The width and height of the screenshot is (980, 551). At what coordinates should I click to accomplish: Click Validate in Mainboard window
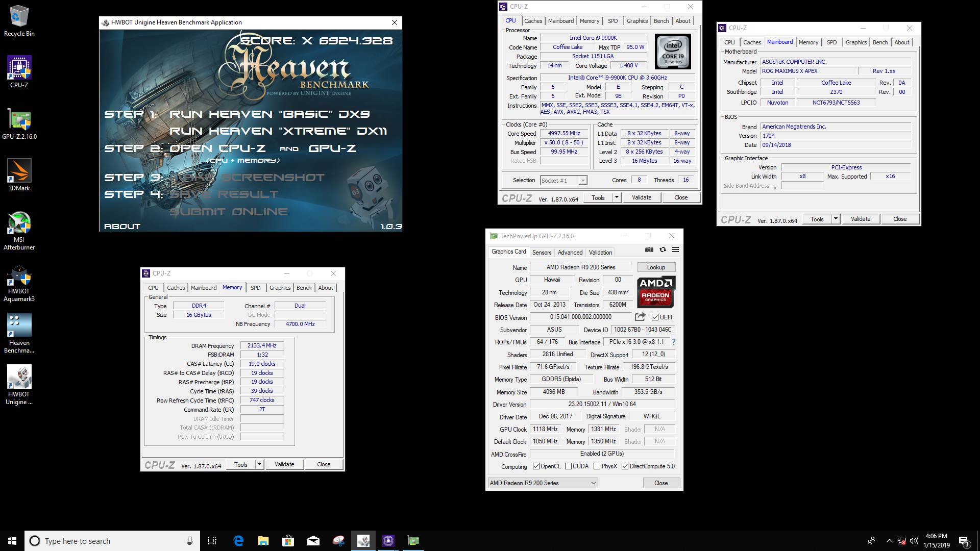[860, 219]
